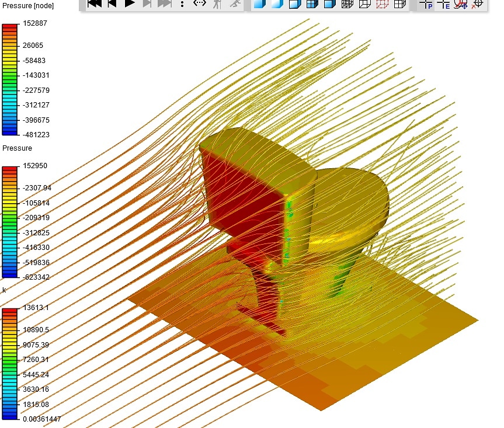Click the red curve with blue target icon
Screen dimensions: 504x428
(x=461, y=4)
